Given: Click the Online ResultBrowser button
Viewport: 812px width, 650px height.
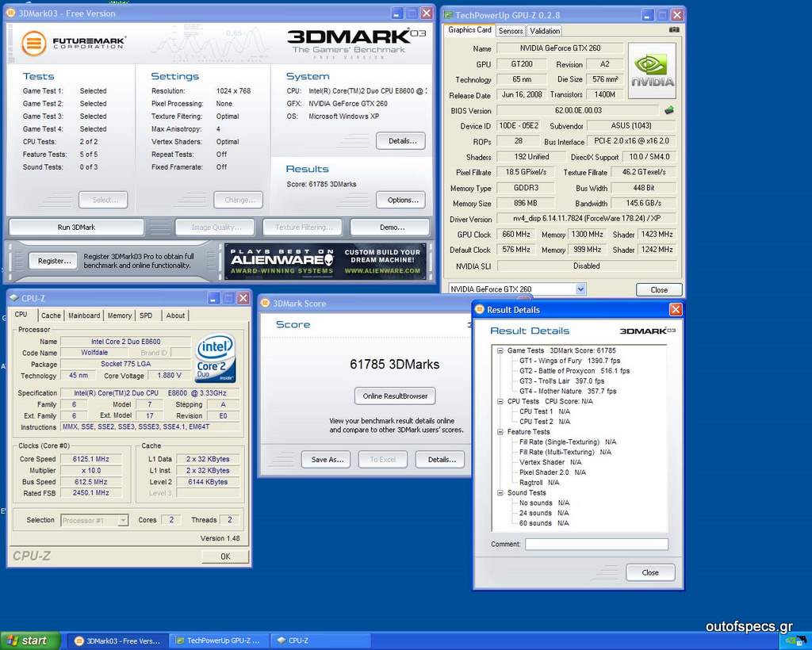Looking at the screenshot, I should coord(395,396).
